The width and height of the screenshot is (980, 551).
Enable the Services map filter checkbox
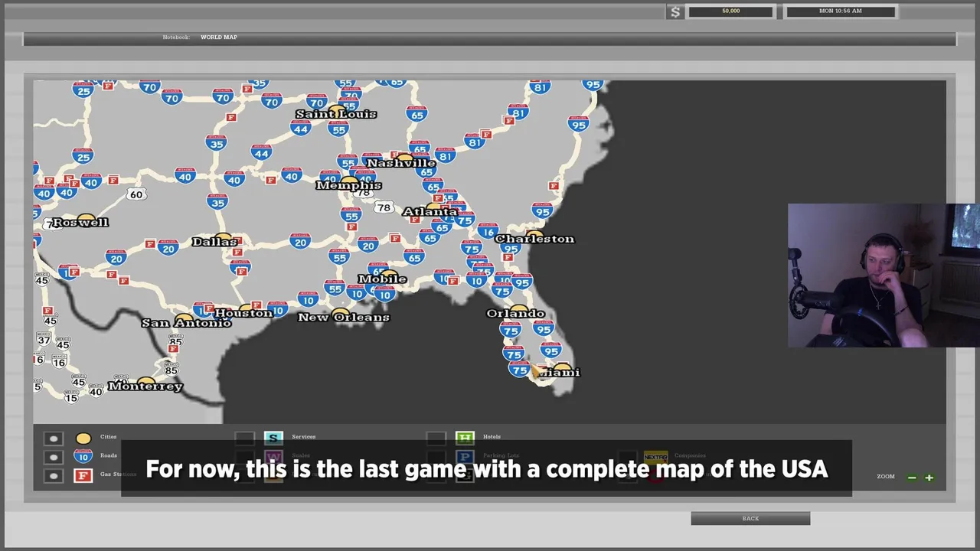pos(244,438)
